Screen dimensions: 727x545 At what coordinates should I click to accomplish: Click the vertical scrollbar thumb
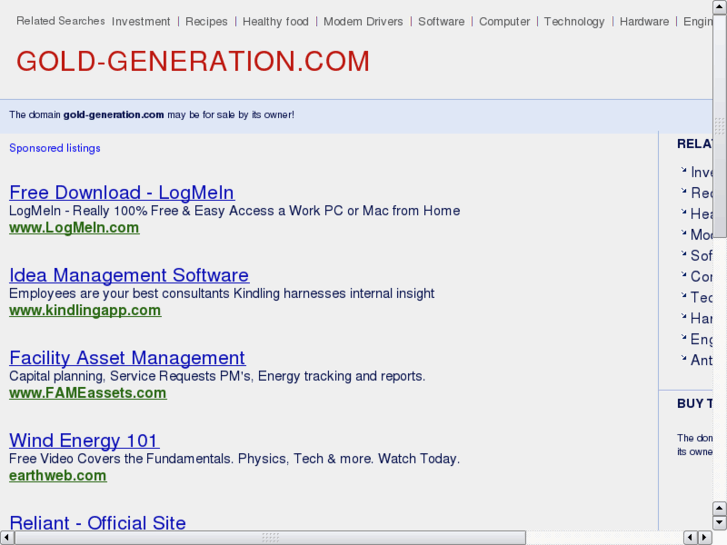point(720,126)
